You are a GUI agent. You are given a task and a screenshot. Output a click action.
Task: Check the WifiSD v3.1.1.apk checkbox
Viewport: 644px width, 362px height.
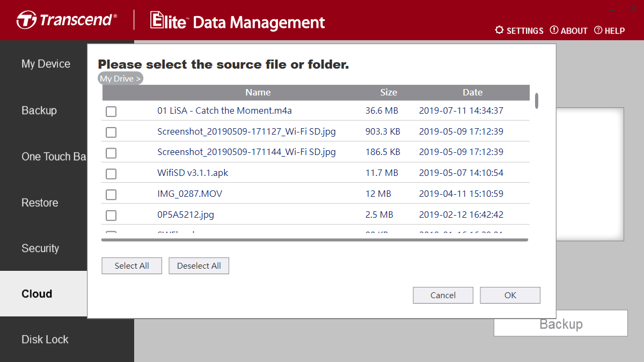tap(111, 174)
